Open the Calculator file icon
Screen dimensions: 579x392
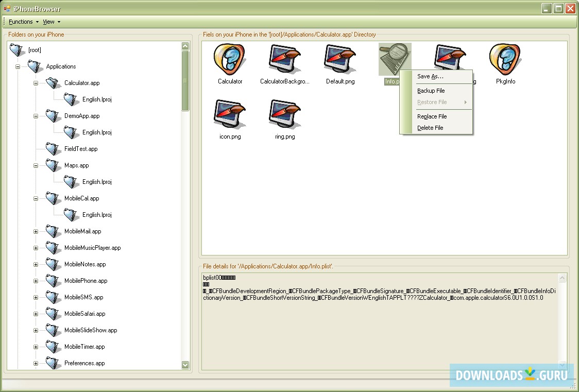tap(229, 59)
